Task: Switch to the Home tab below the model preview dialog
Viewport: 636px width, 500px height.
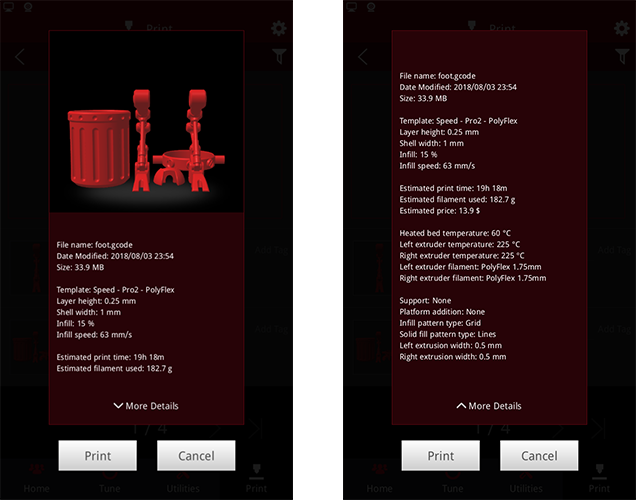Action: pos(37,481)
